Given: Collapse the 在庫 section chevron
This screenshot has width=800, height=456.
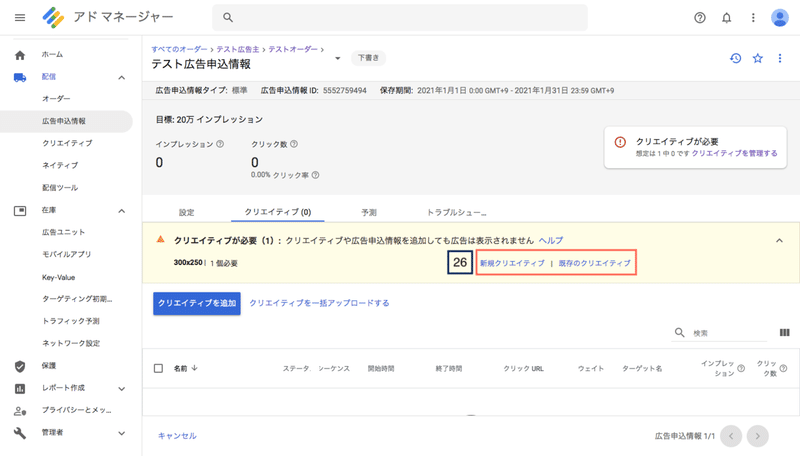Looking at the screenshot, I should pyautogui.click(x=121, y=211).
